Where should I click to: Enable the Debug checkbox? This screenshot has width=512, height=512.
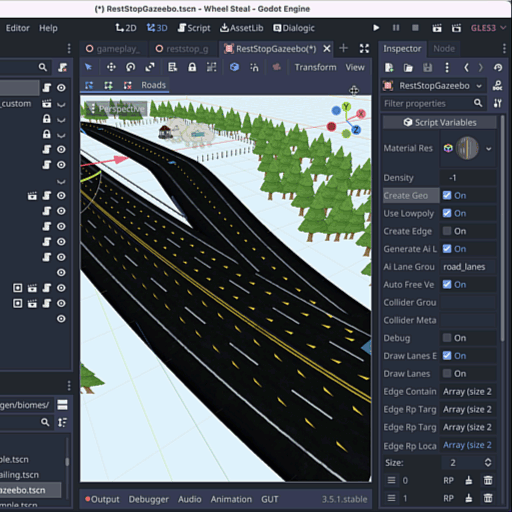[447, 338]
